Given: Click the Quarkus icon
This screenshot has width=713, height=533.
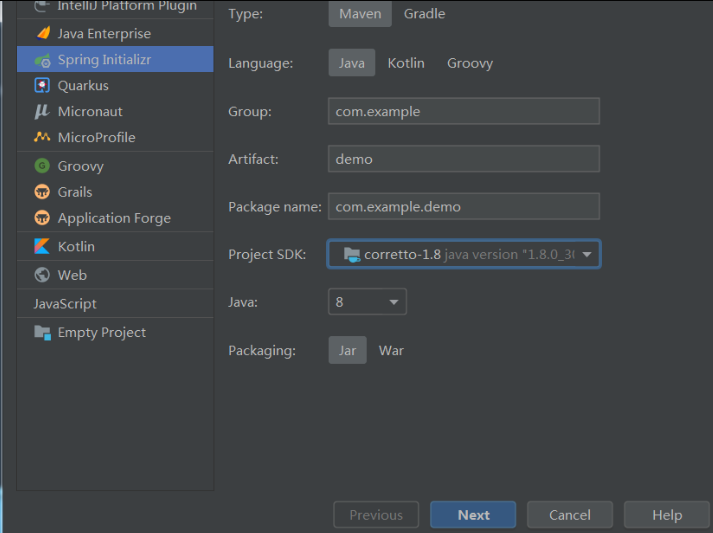Looking at the screenshot, I should click(42, 85).
